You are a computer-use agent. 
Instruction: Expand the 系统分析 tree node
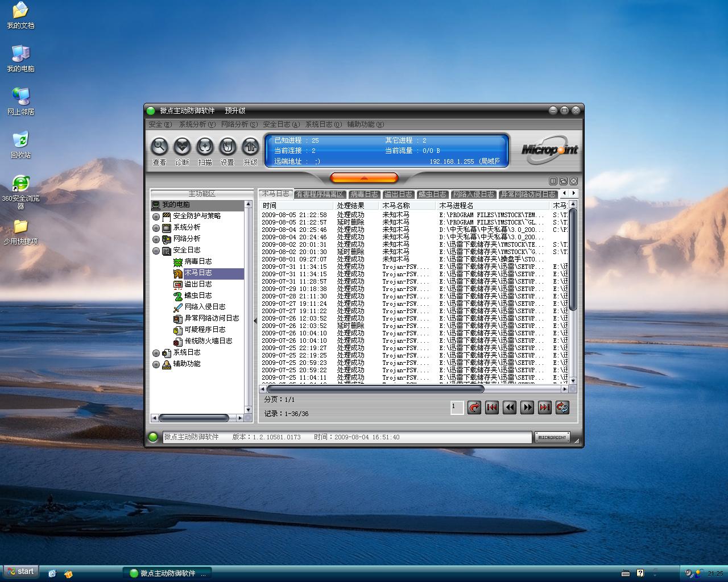pyautogui.click(x=156, y=228)
